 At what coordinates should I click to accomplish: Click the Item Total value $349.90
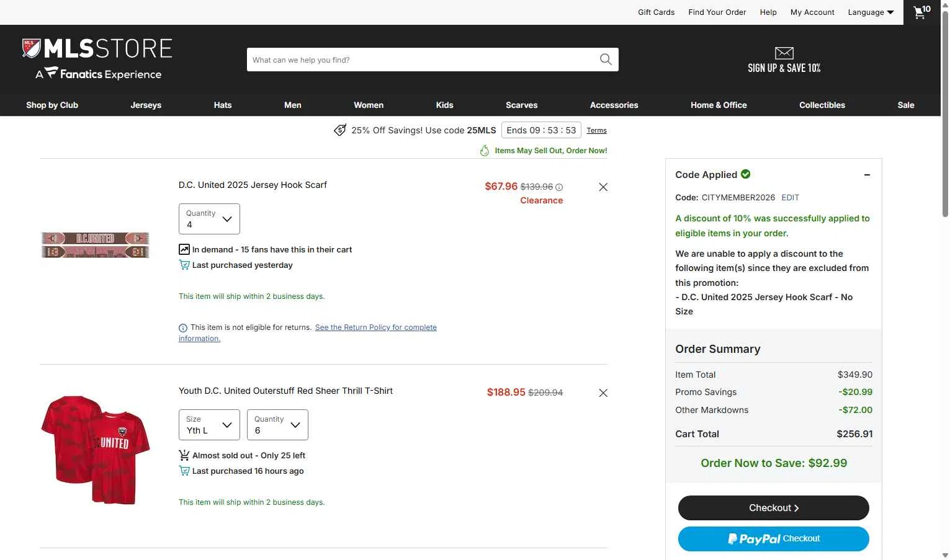click(855, 375)
